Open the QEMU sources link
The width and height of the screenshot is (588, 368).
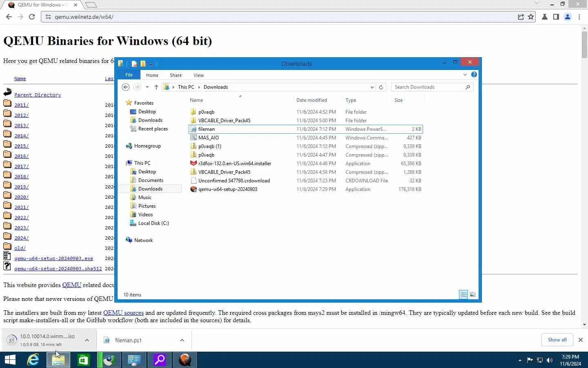[123, 313]
